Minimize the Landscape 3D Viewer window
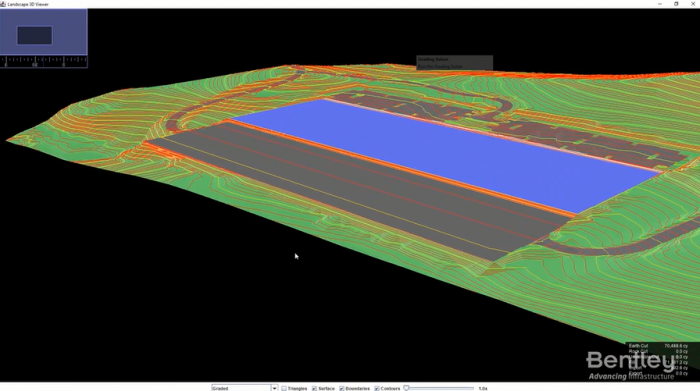The height and width of the screenshot is (391, 700). 660,4
